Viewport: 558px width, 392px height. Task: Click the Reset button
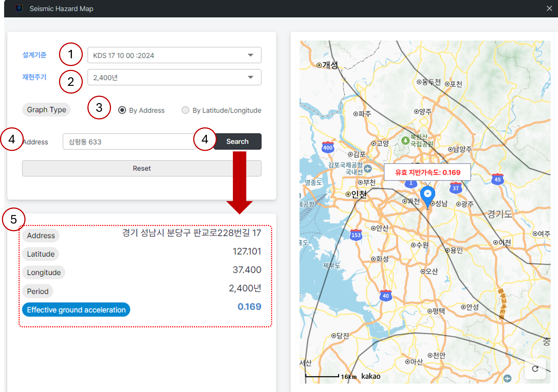click(x=142, y=168)
